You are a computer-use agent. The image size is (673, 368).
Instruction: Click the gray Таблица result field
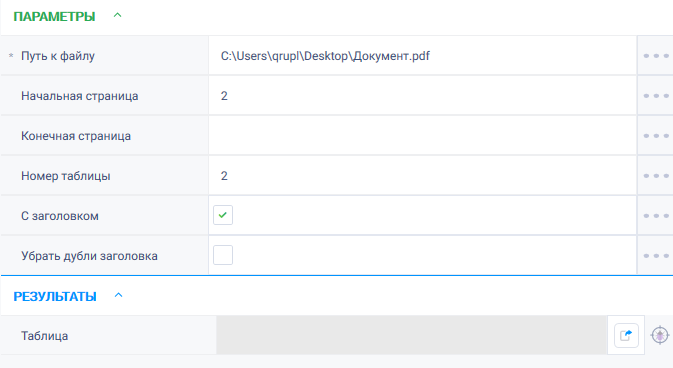click(x=412, y=335)
